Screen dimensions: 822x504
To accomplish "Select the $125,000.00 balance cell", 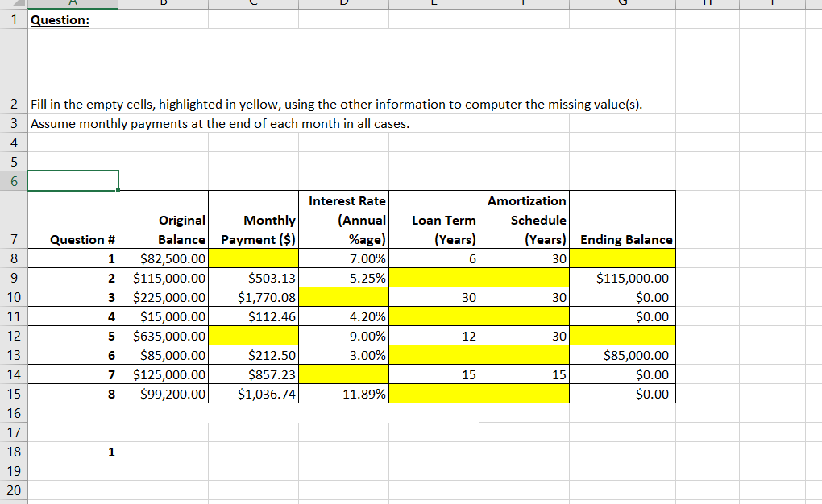I will pyautogui.click(x=163, y=374).
